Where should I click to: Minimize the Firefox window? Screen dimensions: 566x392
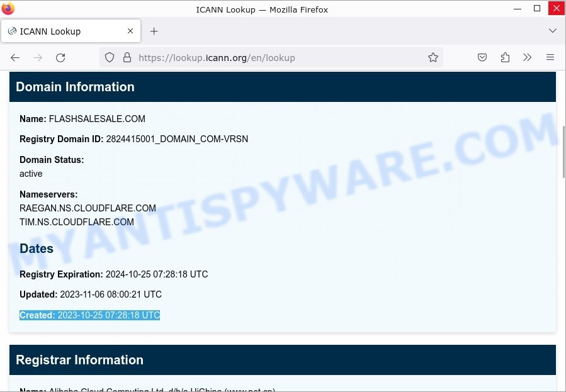point(518,9)
